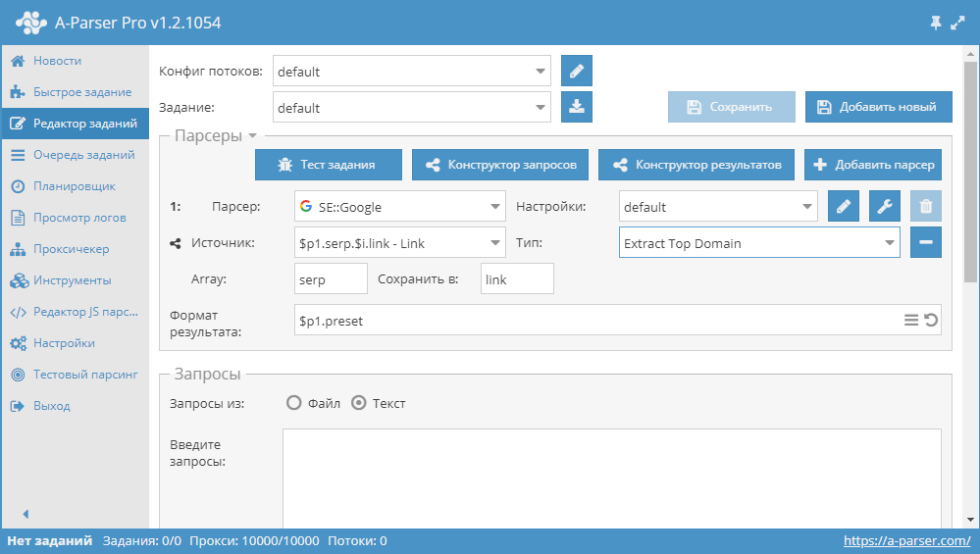Image resolution: width=980 pixels, height=554 pixels.
Task: Open Тестовый парсинг
Action: pyautogui.click(x=75, y=375)
